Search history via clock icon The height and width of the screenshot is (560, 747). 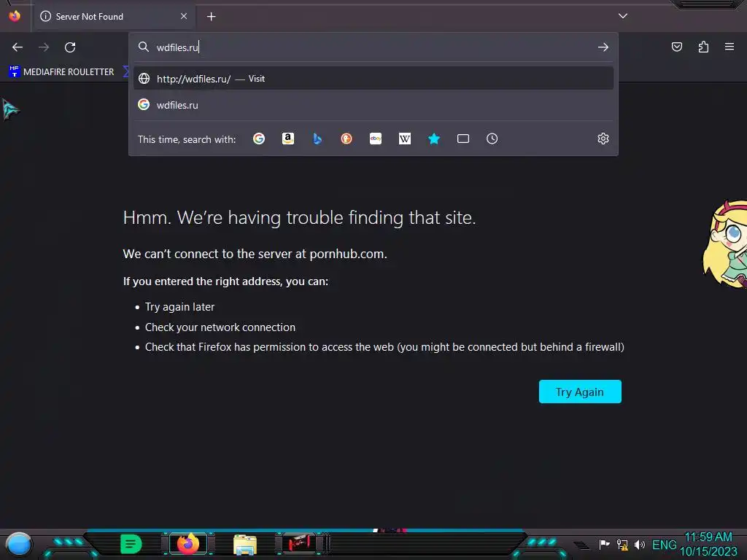pos(492,139)
